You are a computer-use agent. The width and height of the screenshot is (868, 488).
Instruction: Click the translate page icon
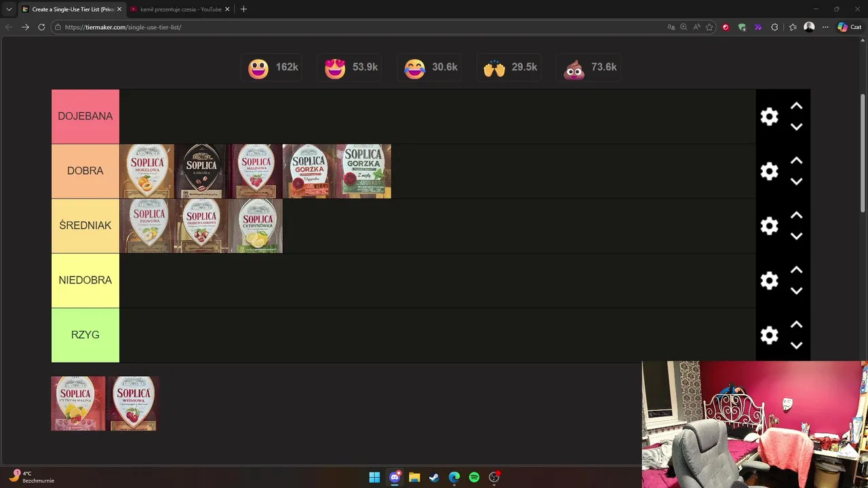click(671, 27)
